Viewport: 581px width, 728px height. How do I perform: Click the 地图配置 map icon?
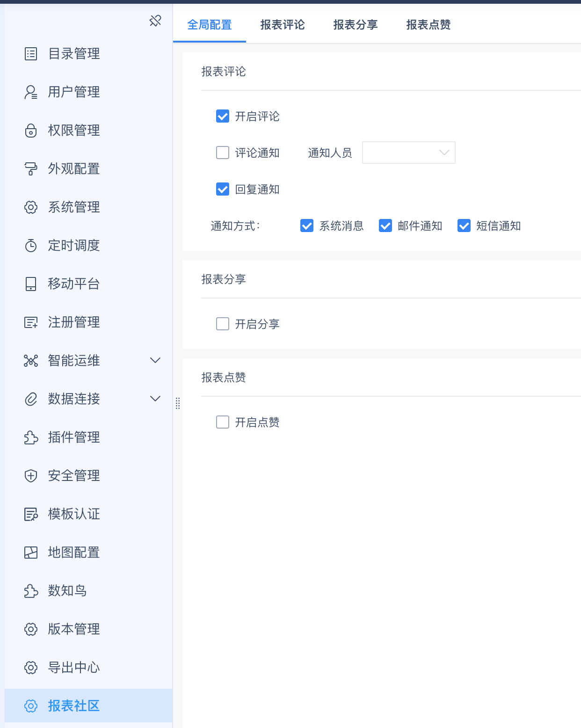point(31,553)
